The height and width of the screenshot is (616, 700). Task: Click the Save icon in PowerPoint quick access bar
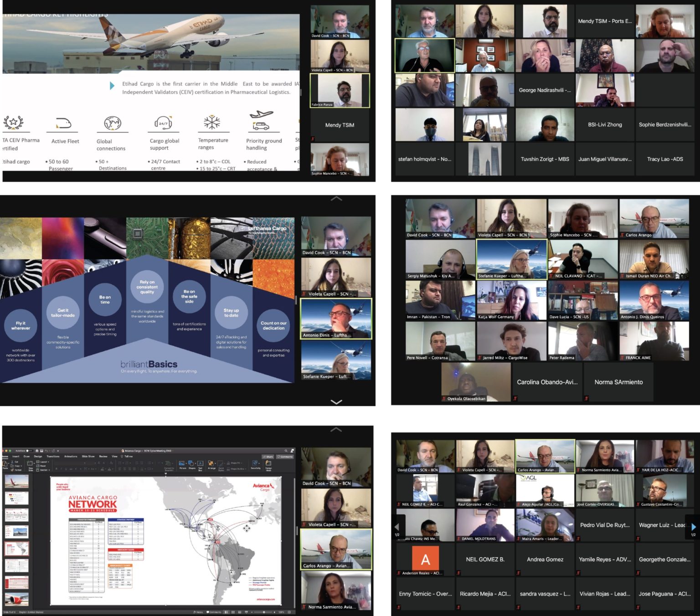point(41,451)
